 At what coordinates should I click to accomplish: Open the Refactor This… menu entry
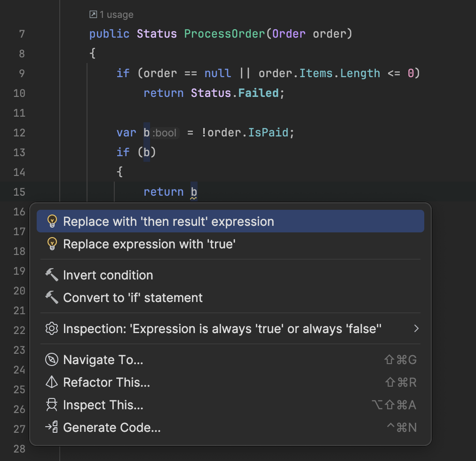pos(106,382)
